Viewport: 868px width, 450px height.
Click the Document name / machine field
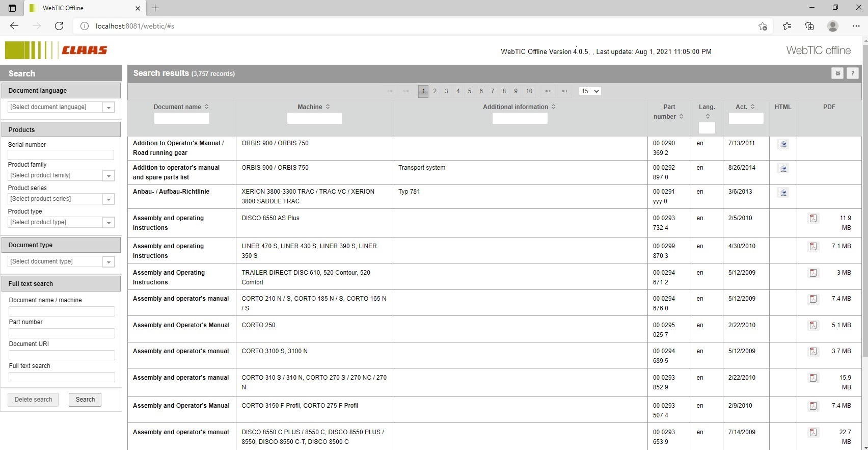coord(62,311)
